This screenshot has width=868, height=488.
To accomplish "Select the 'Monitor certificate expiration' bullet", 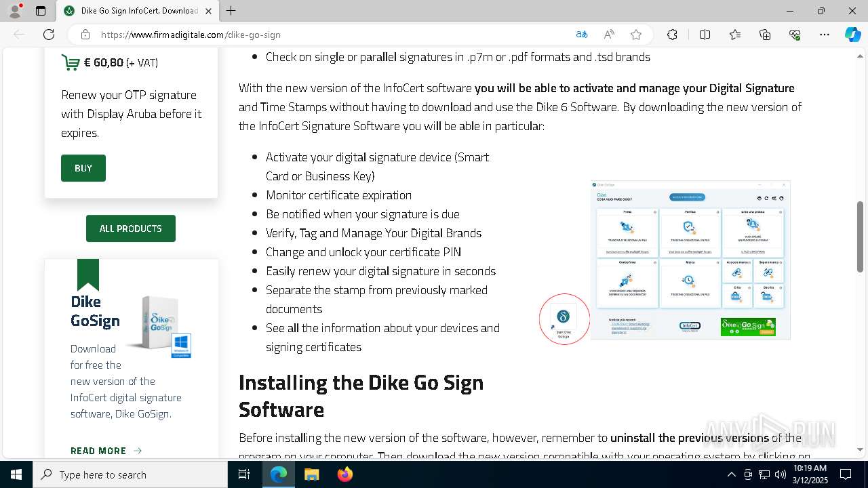I will pos(338,195).
